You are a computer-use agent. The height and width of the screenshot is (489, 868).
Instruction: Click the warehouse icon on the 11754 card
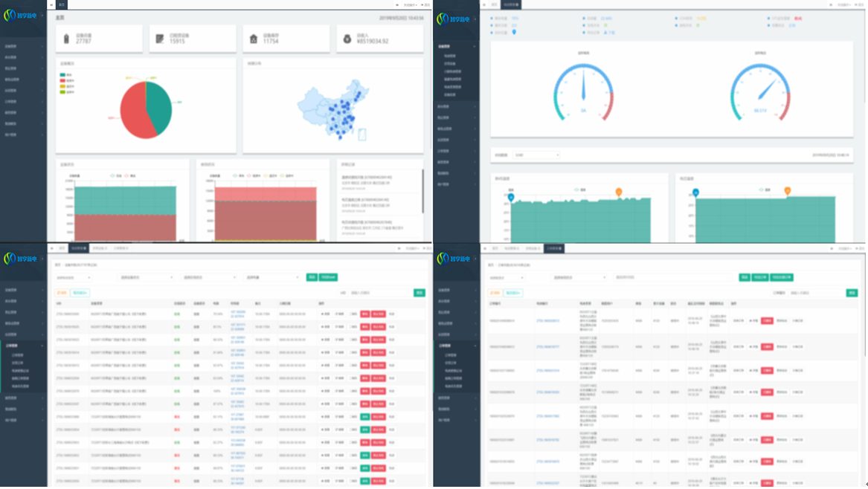click(253, 39)
